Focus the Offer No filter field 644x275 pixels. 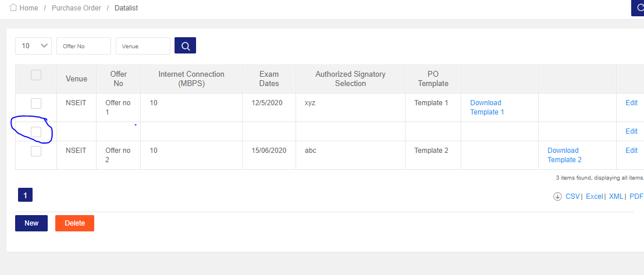point(83,46)
